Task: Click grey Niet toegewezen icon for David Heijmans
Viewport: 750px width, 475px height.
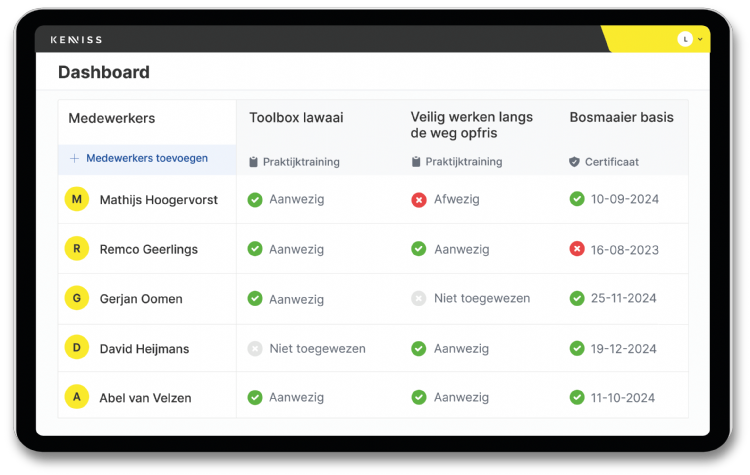Action: click(255, 349)
